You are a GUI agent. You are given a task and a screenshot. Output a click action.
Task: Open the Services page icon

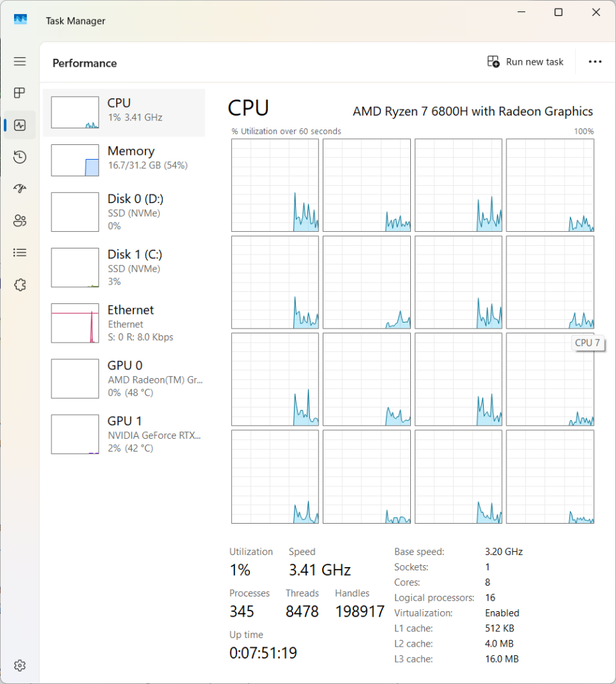click(20, 285)
